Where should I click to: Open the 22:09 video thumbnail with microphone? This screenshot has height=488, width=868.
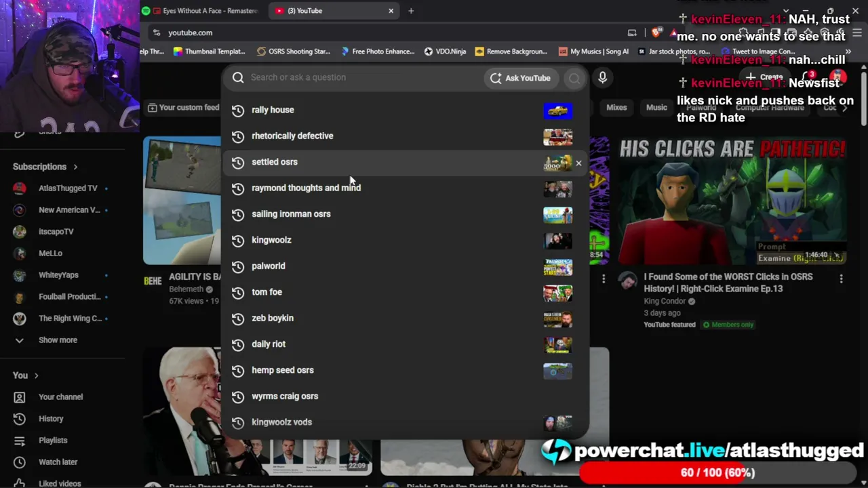258,411
